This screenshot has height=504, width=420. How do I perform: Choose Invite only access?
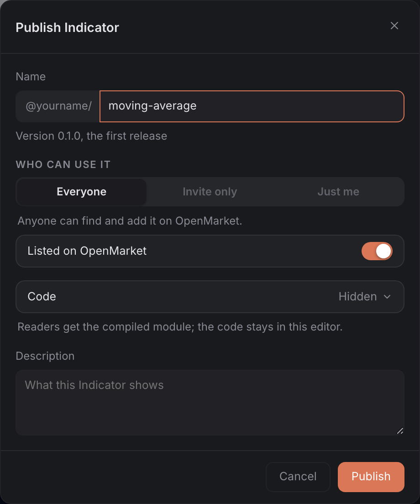click(x=210, y=192)
